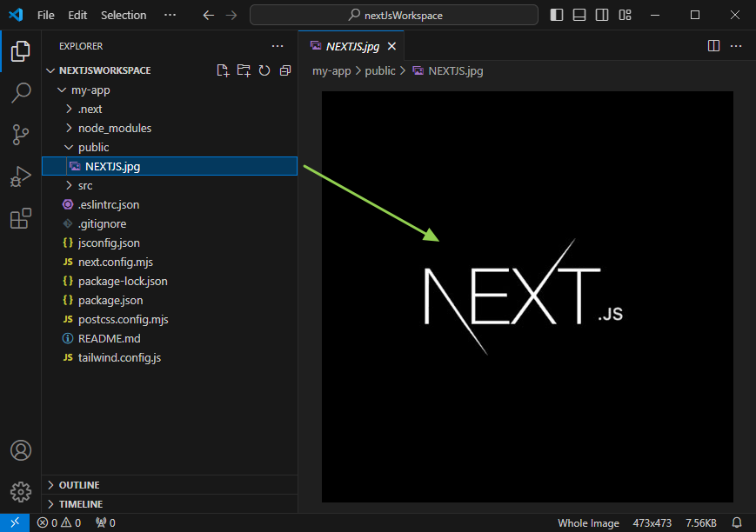The image size is (756, 532).
Task: Toggle the primary side bar layout icon
Action: coord(557,15)
